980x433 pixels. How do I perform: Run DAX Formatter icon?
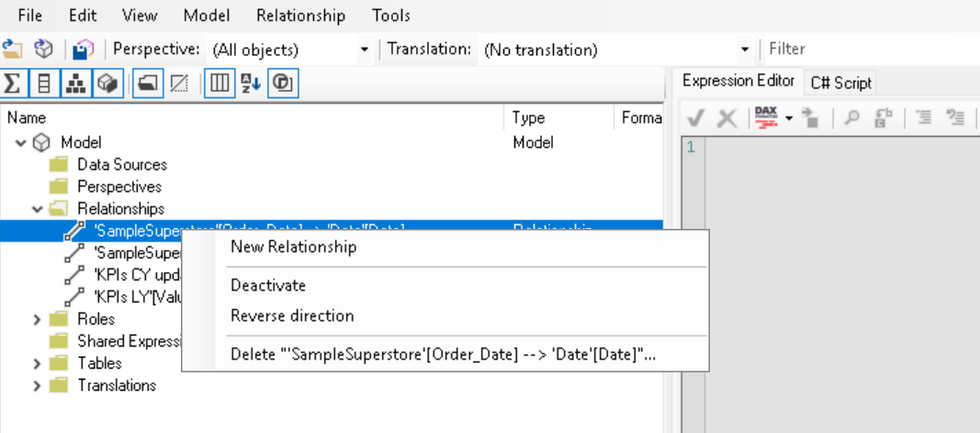click(x=766, y=117)
